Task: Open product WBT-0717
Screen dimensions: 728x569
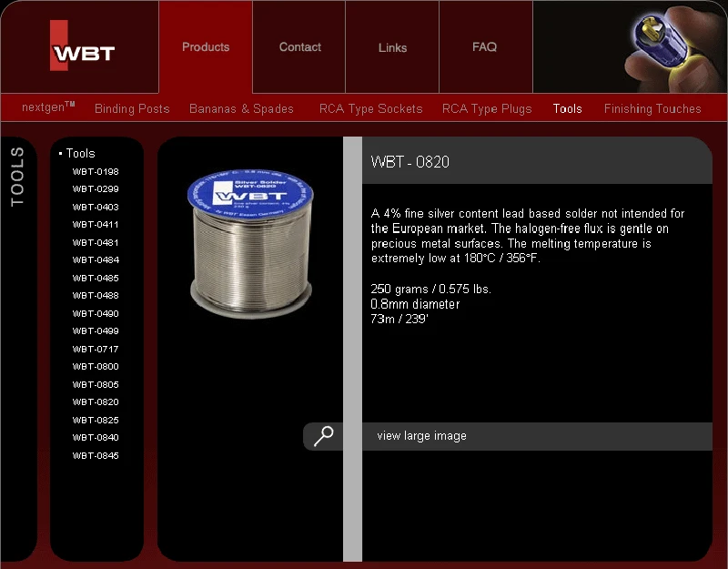Action: [x=96, y=350]
